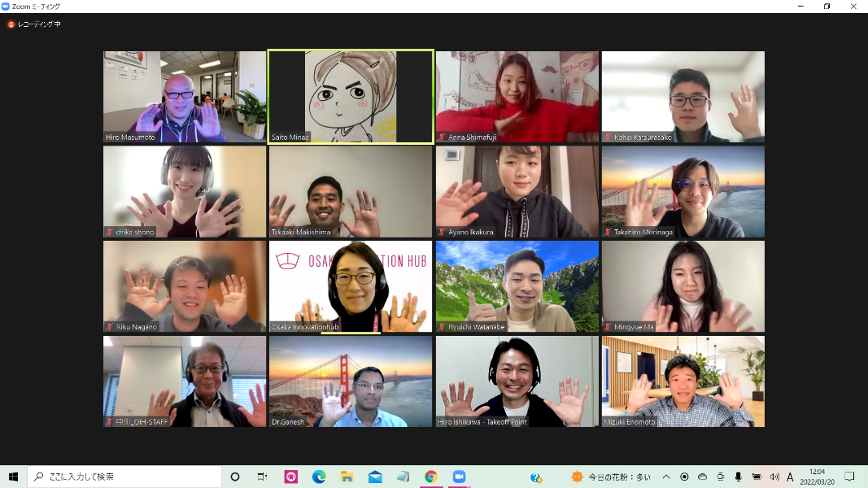Launch Google Chrome from the taskbar
The image size is (868, 488).
430,477
